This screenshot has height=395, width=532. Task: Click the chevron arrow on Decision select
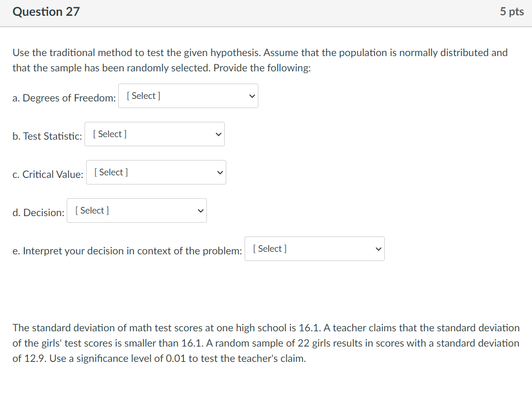199,210
